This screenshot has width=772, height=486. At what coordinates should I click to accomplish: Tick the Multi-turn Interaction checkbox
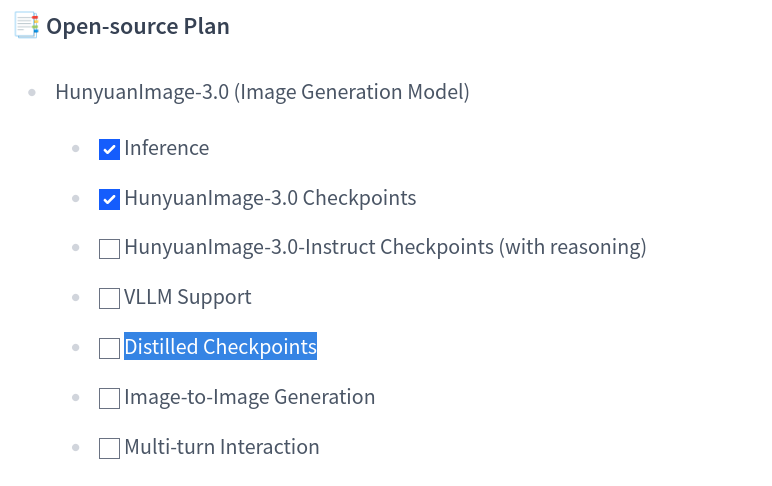[109, 449]
